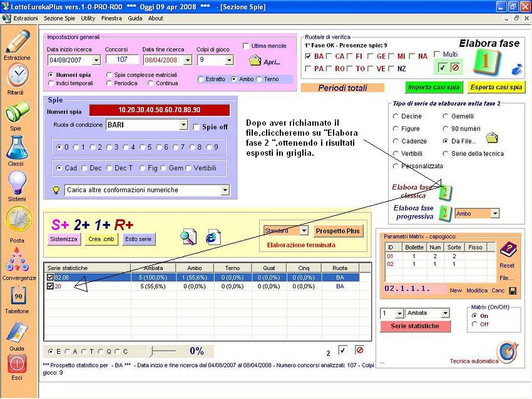The width and height of the screenshot is (532, 399).
Task: Open the Ritardi clock icon
Action: (18, 75)
